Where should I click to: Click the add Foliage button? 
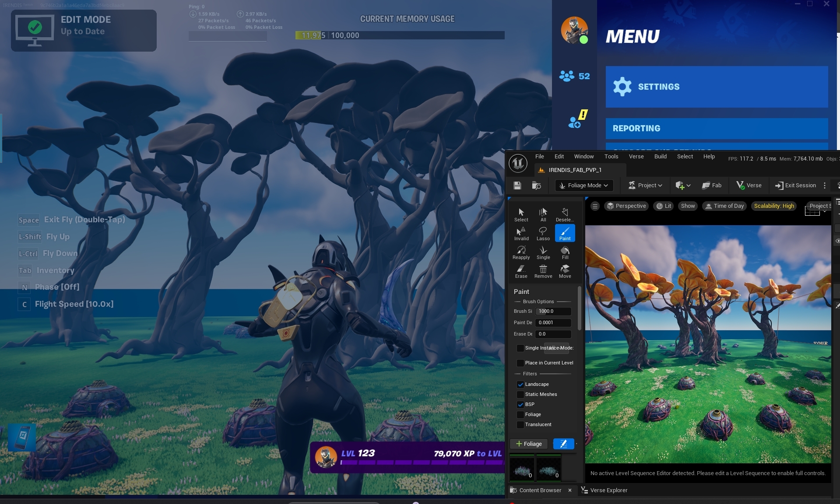click(x=529, y=444)
